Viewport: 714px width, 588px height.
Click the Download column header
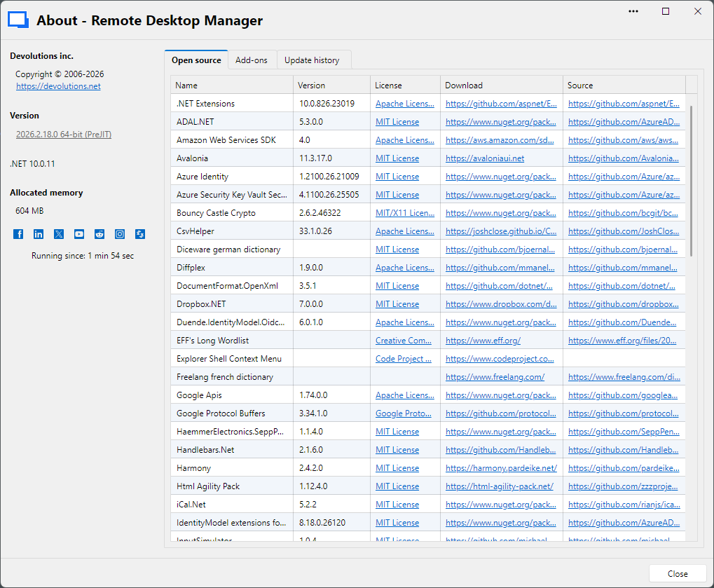pos(502,86)
